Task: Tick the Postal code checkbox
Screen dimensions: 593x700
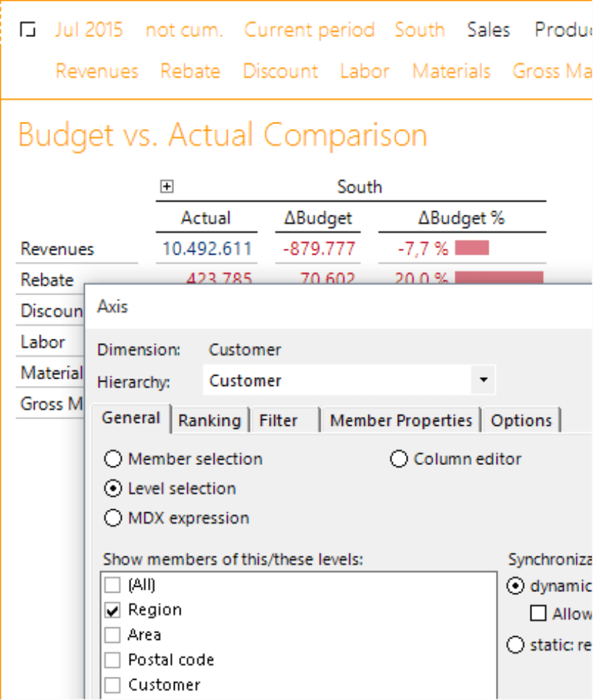Action: tap(112, 660)
